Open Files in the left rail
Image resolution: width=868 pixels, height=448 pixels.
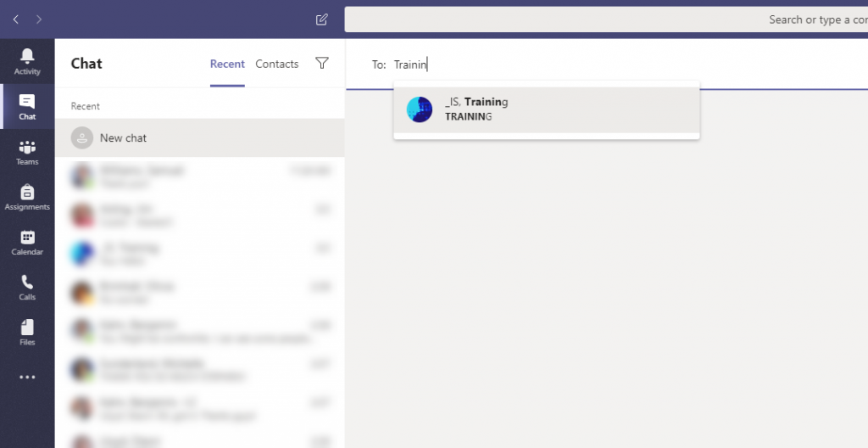click(27, 332)
